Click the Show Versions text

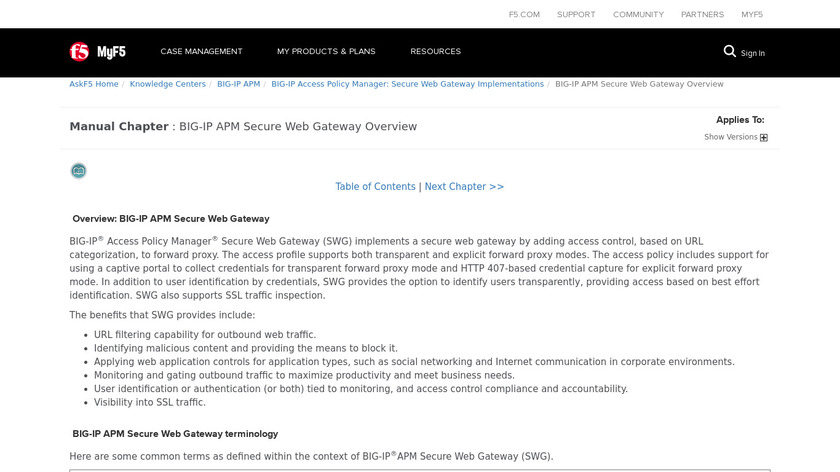pos(730,137)
